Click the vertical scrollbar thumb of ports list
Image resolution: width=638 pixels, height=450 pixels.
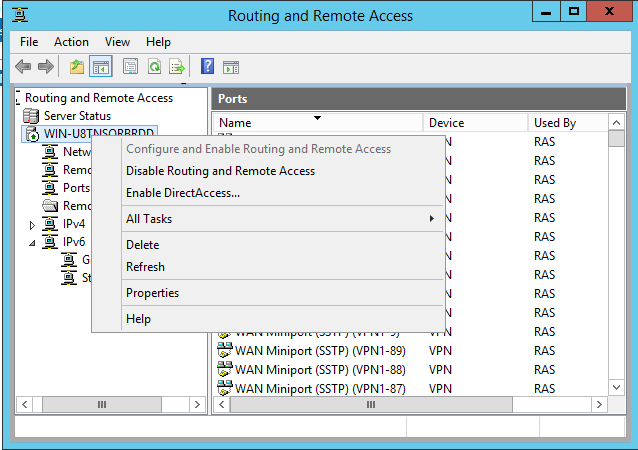616,138
